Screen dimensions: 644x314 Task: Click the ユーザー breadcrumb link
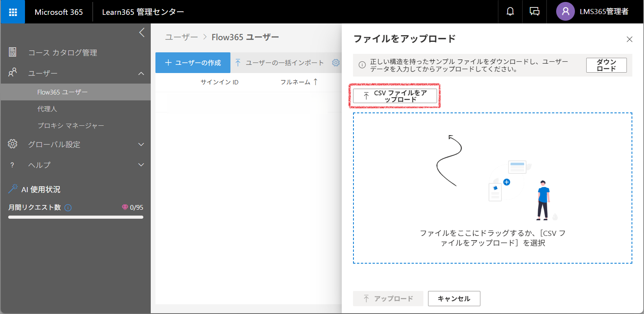point(182,37)
